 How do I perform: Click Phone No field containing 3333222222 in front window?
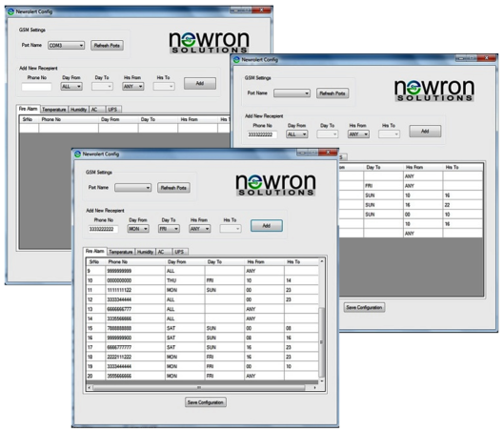click(x=103, y=229)
